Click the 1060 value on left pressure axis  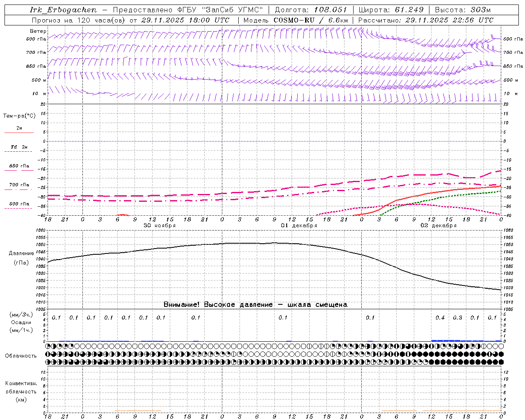coord(41,230)
